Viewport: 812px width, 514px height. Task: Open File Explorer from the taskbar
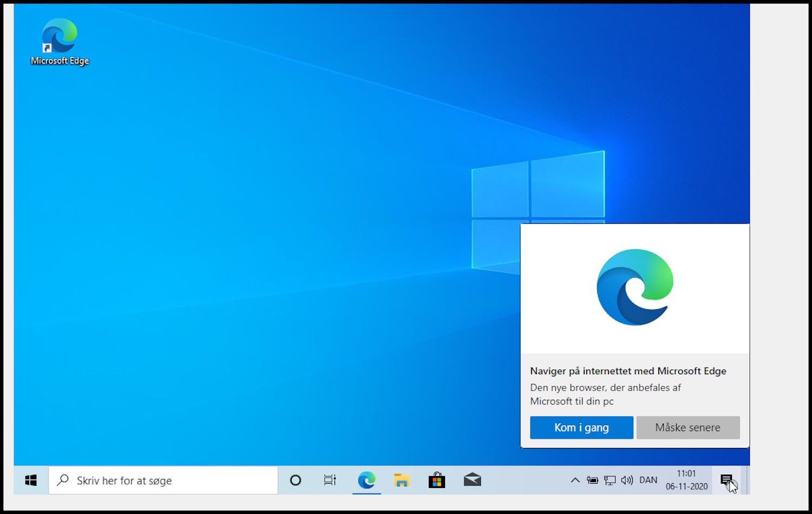(x=402, y=480)
